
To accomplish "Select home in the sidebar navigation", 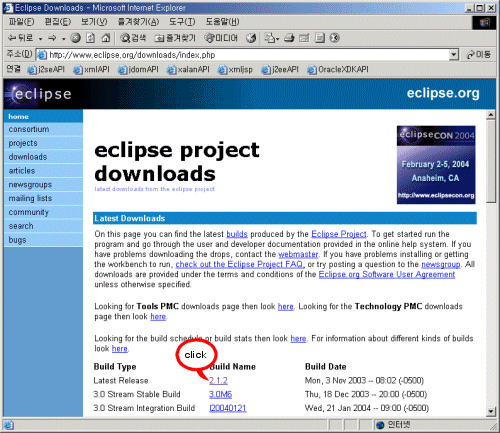I will (x=18, y=117).
